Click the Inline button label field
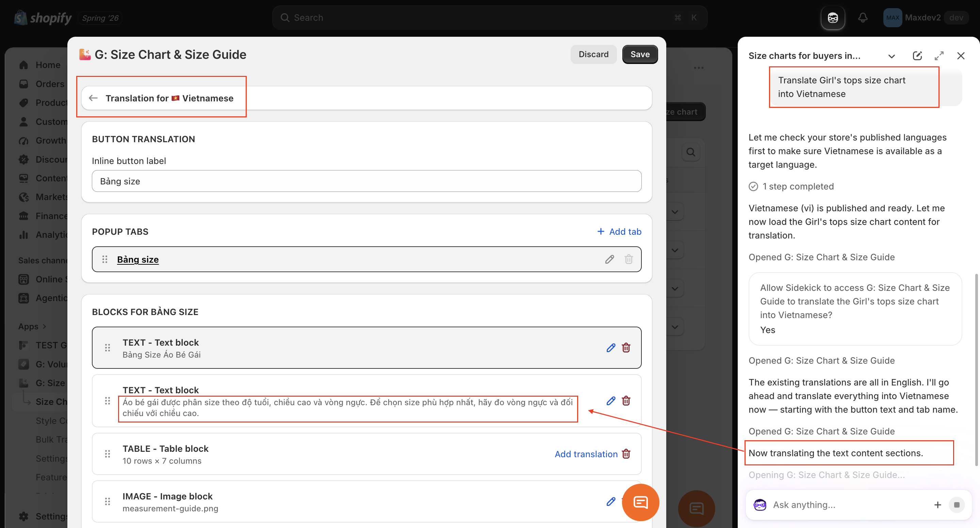This screenshot has height=528, width=980. point(366,181)
